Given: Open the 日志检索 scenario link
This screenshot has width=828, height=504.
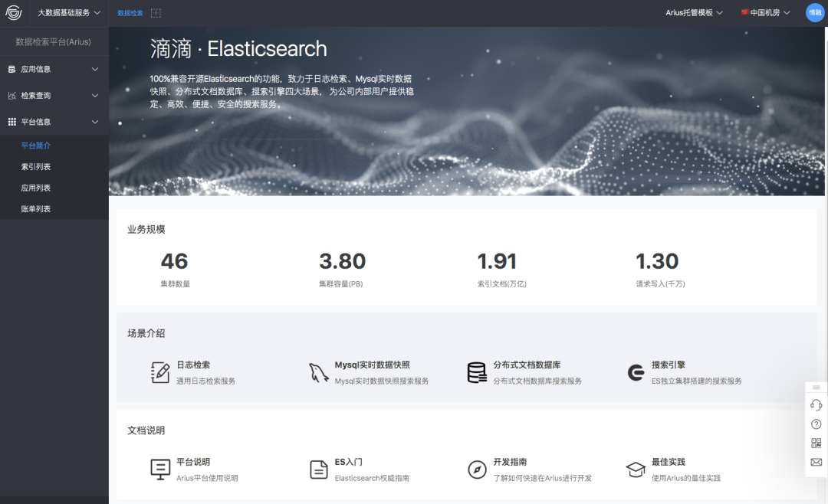Looking at the screenshot, I should (193, 365).
